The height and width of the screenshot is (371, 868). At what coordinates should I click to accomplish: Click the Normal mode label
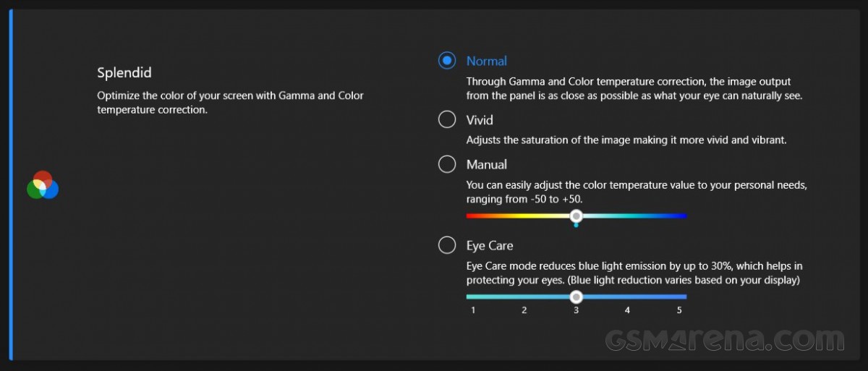[x=486, y=61]
